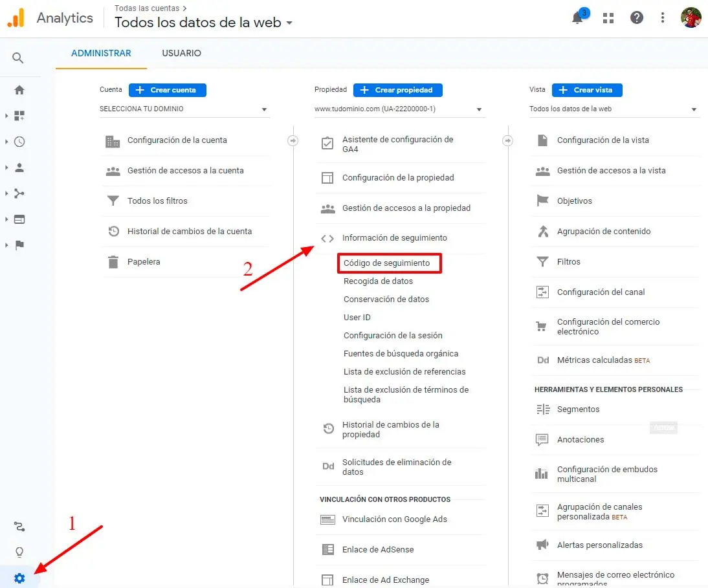This screenshot has width=708, height=588.
Task: Click speech bubble icon beside Anotaciones
Action: click(x=542, y=439)
